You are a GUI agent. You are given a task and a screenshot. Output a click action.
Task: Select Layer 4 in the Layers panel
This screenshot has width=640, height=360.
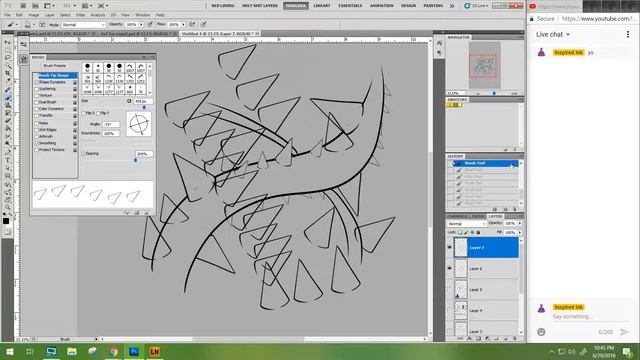point(486,310)
